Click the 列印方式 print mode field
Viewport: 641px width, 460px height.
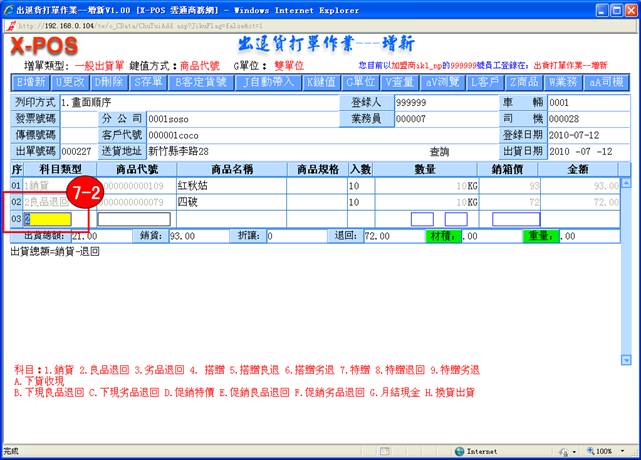pyautogui.click(x=200, y=103)
